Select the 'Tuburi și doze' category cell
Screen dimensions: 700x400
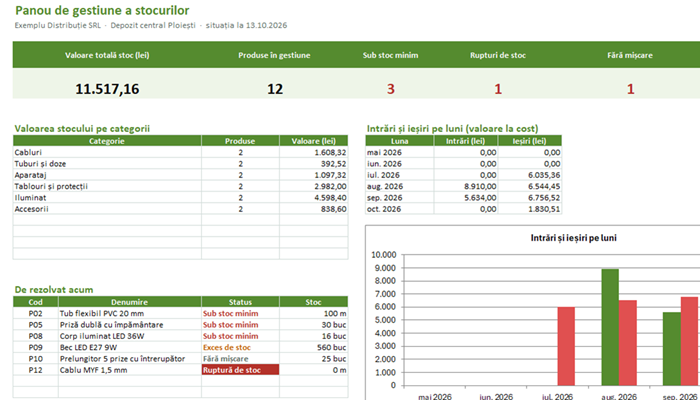click(x=107, y=163)
